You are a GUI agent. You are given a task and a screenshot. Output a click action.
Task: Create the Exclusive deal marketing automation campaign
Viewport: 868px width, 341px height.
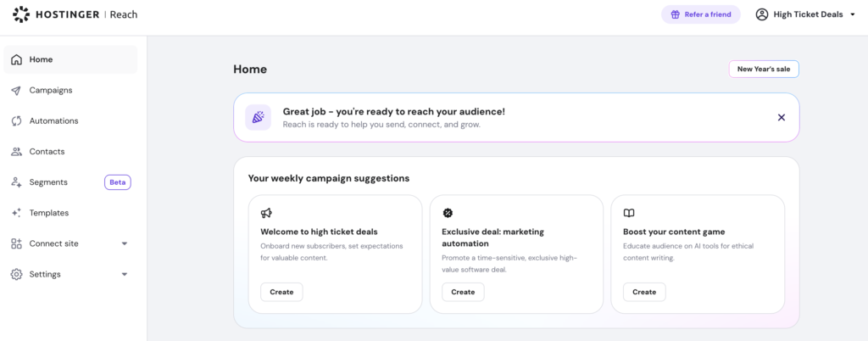click(463, 292)
